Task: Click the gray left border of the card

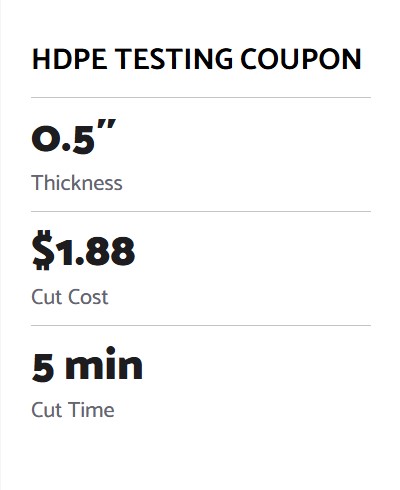Action: (x=0, y=245)
